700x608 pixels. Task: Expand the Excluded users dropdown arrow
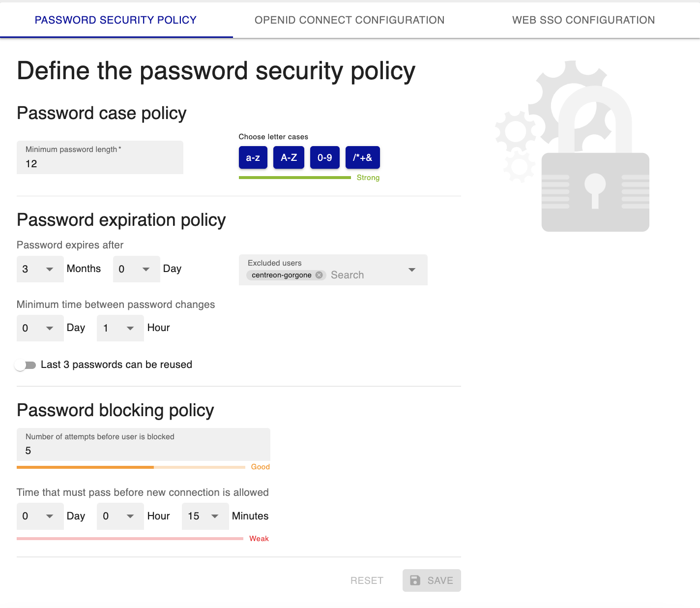point(412,270)
